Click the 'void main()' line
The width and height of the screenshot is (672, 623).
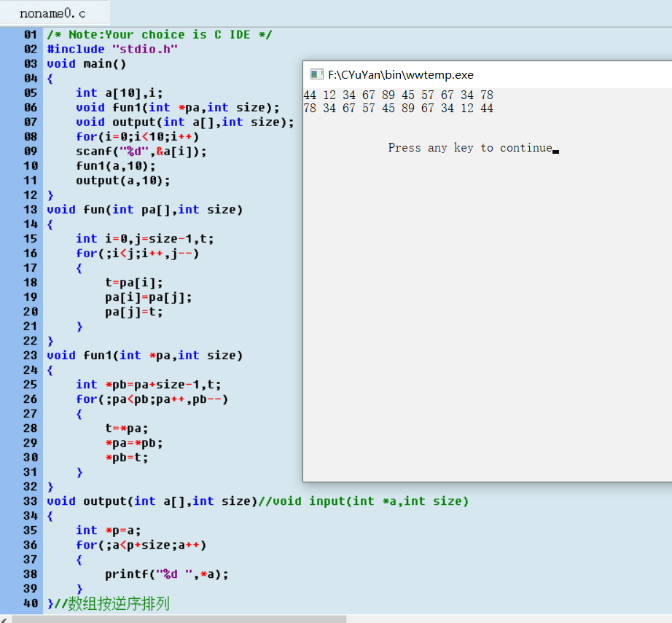[87, 64]
